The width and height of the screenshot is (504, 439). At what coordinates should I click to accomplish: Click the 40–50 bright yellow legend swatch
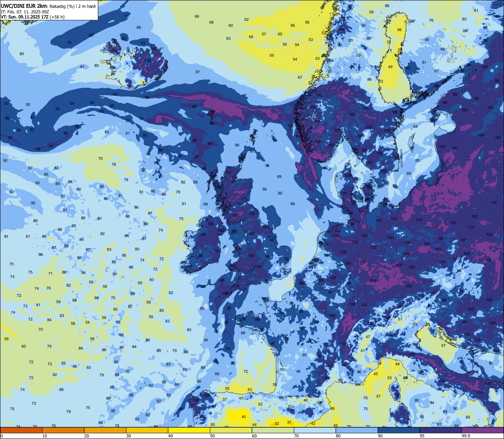coord(189,430)
